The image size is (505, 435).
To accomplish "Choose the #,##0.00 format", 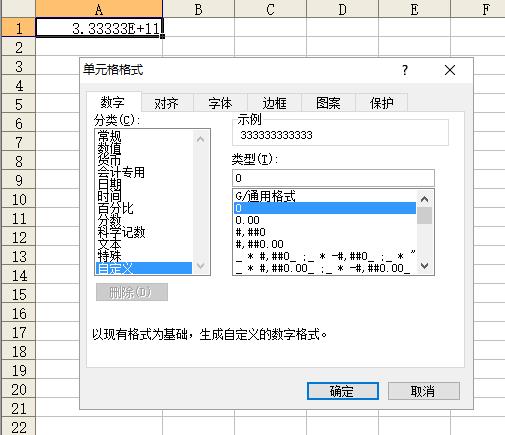I will tap(325, 244).
